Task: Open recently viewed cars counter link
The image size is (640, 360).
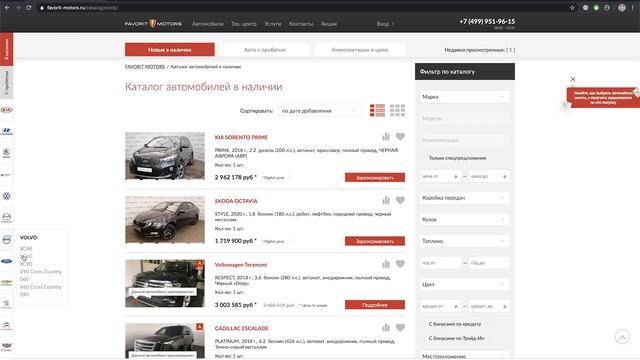Action: [x=510, y=50]
